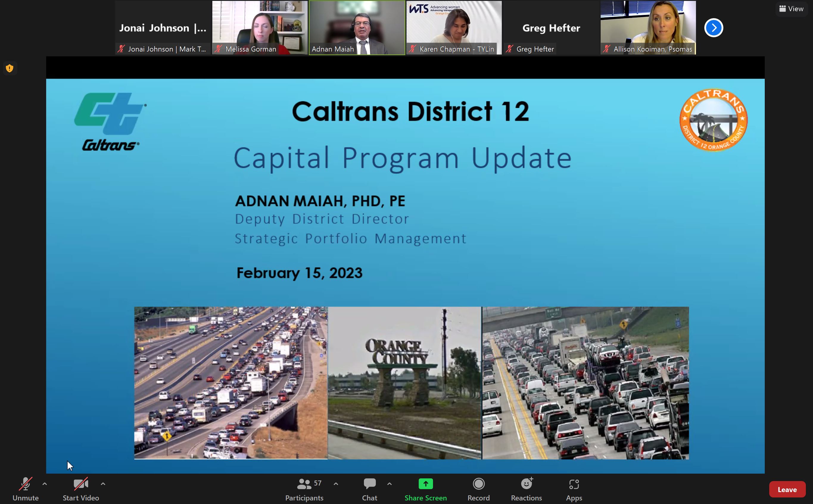This screenshot has height=504, width=813.
Task: Click the Orange County sign photo
Action: tap(404, 383)
